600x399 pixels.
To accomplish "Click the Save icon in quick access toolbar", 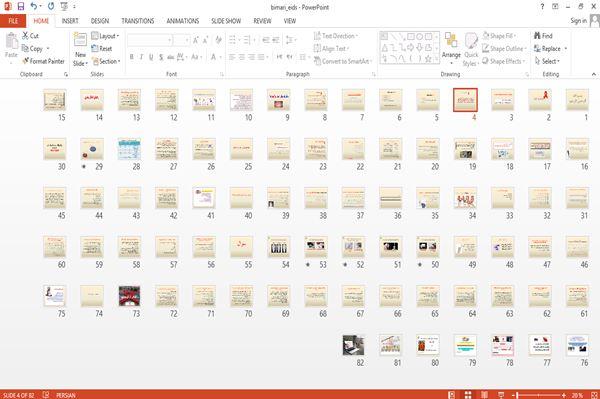I will [x=21, y=7].
